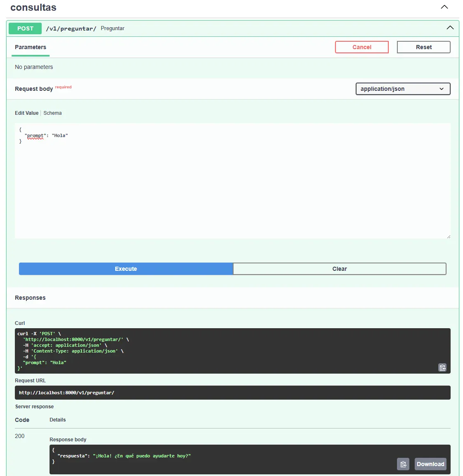Screen dimensions: 463x476
Task: Switch to the Schema tab
Action: pos(52,113)
